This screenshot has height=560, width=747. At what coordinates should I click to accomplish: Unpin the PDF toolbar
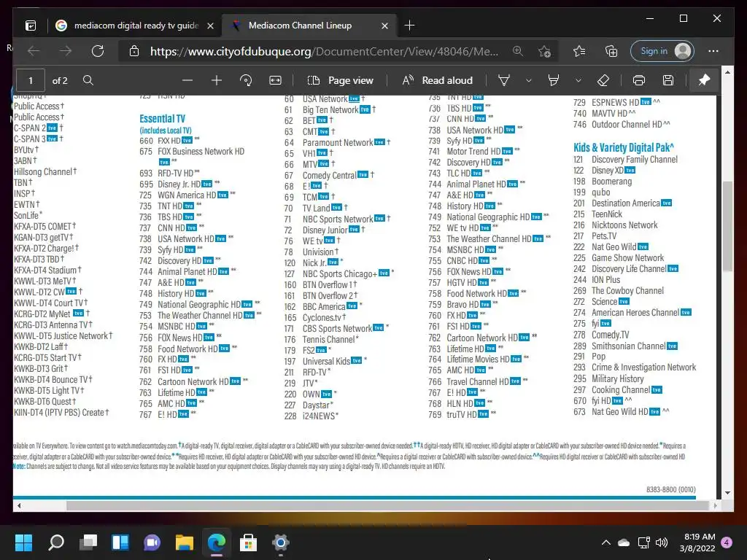point(704,80)
